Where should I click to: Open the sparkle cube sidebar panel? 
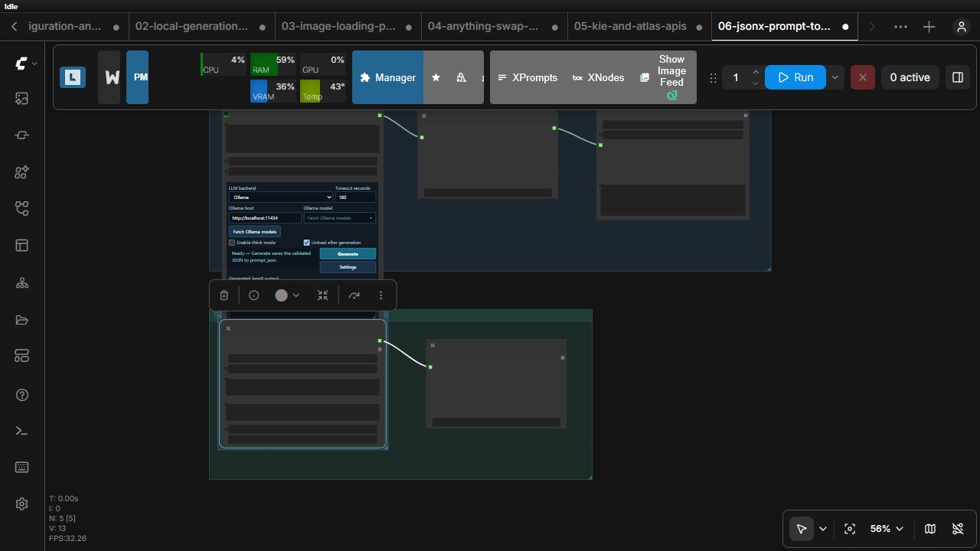(21, 172)
